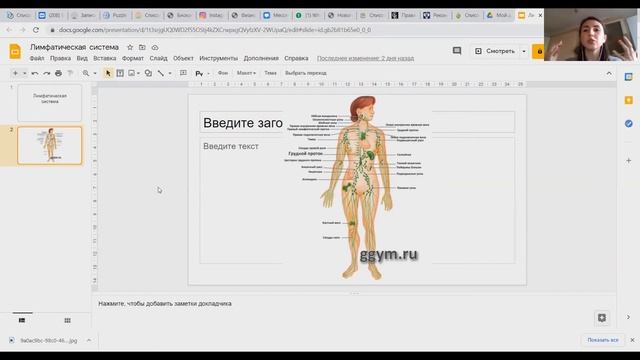The height and width of the screenshot is (360, 640).
Task: Click the Введите текст body placeholder
Action: tap(231, 146)
